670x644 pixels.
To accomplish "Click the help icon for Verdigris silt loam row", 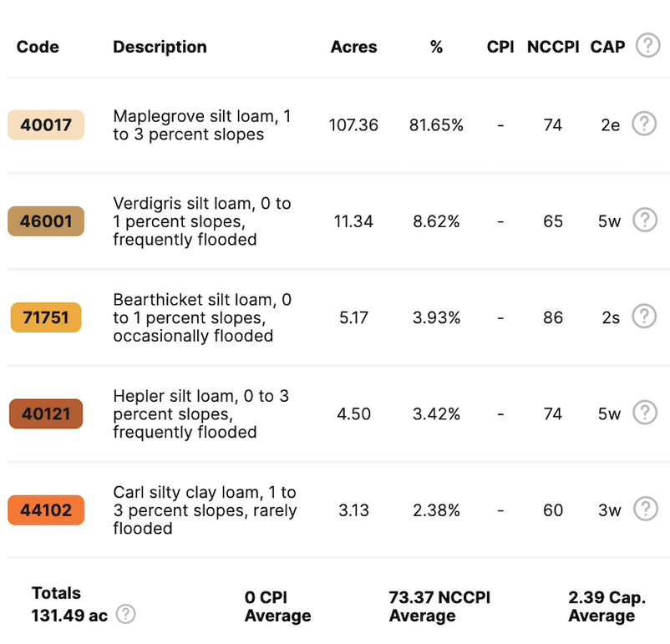I will coord(644,221).
